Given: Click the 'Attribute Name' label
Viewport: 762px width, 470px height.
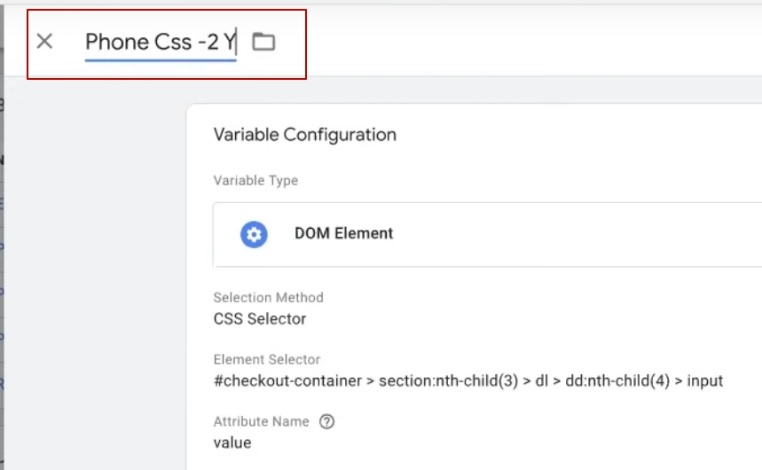Looking at the screenshot, I should click(261, 422).
